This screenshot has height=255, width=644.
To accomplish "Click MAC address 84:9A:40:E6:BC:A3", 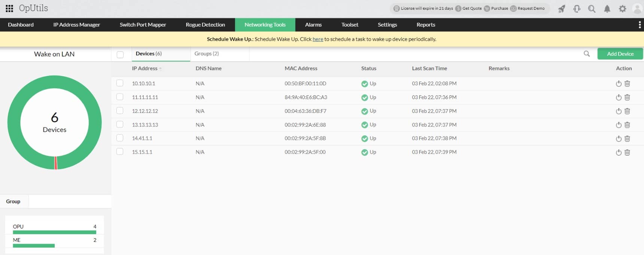I will (306, 97).
